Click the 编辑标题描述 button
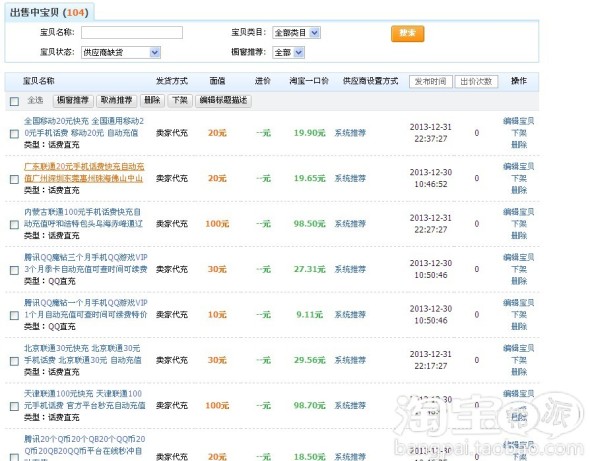This screenshot has width=590, height=461. point(223,100)
